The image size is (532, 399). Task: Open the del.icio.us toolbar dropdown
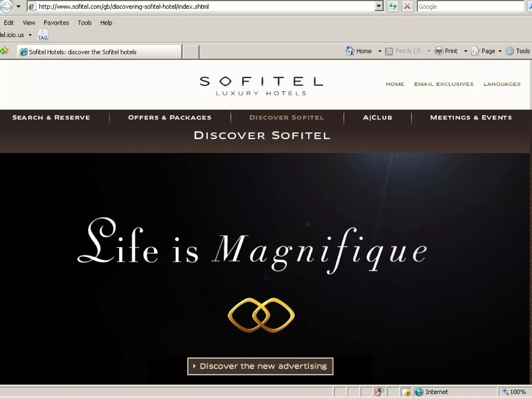30,35
